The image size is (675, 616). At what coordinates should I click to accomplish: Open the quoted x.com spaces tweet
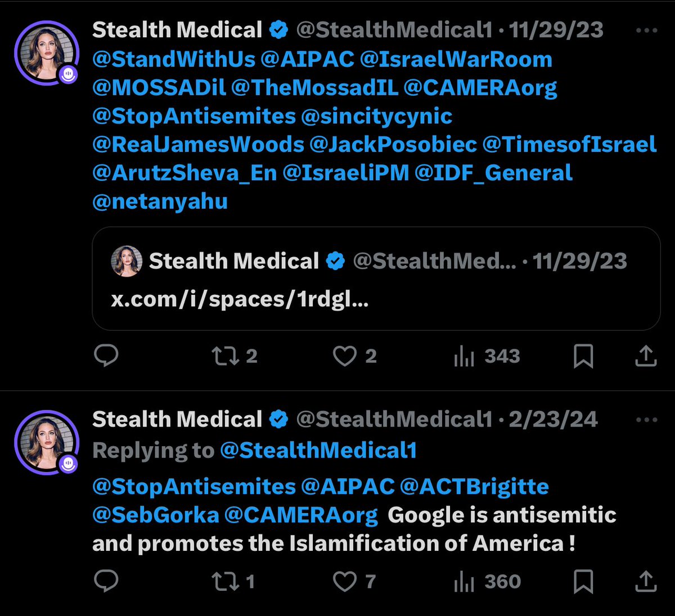point(376,278)
